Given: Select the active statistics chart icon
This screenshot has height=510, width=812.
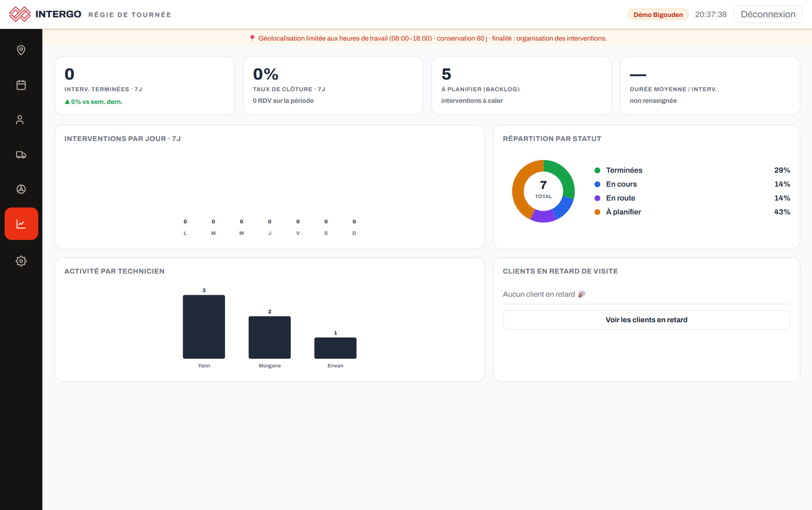Looking at the screenshot, I should [x=21, y=224].
